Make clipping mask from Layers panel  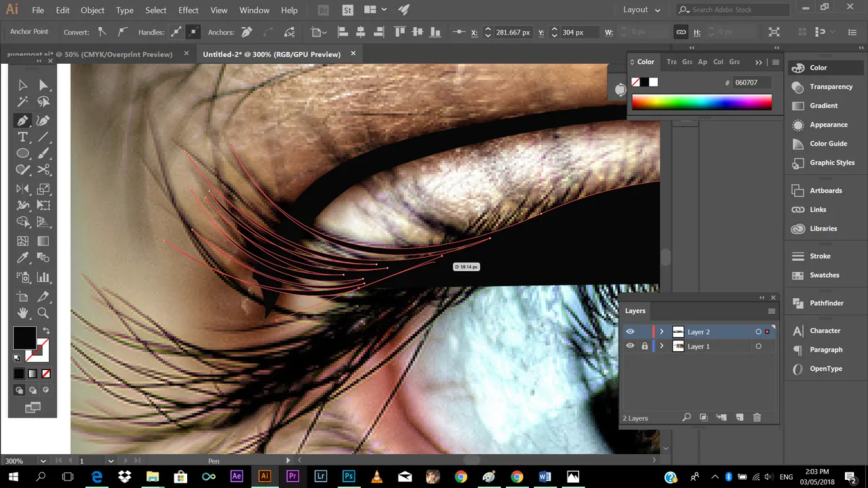click(x=703, y=418)
